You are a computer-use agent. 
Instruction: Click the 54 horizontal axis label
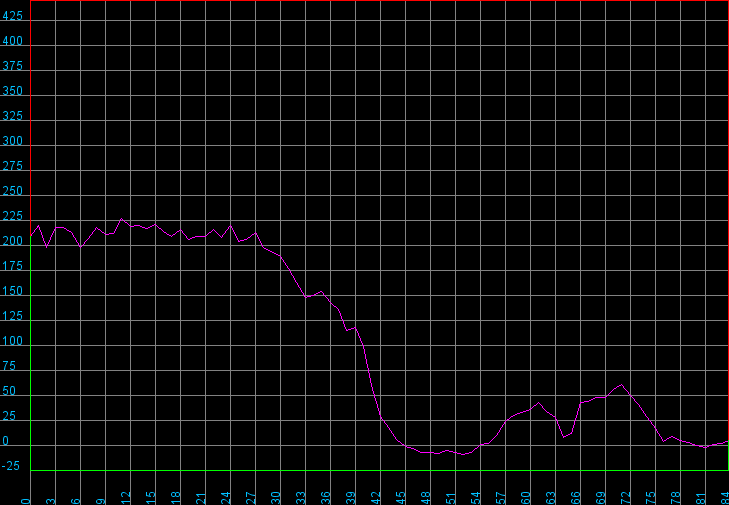pyautogui.click(x=476, y=498)
